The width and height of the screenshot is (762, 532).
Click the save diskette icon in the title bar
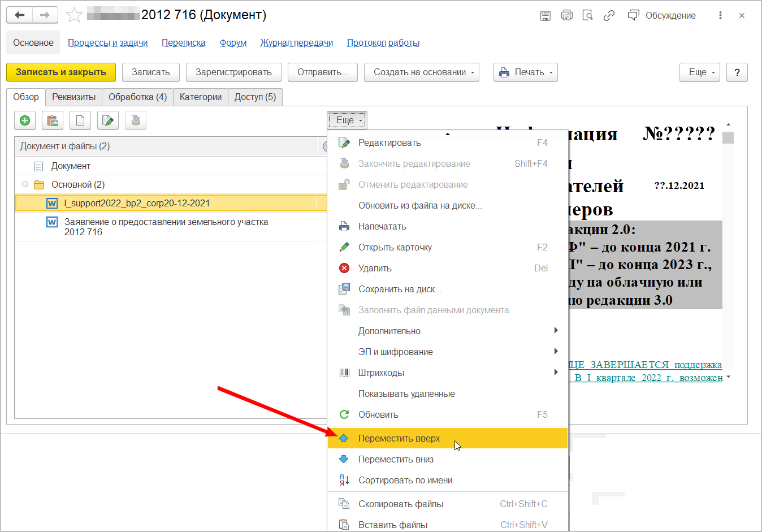click(545, 16)
